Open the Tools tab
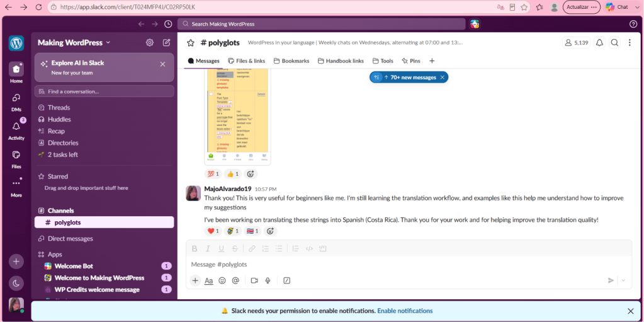The height and width of the screenshot is (322, 644). (383, 61)
